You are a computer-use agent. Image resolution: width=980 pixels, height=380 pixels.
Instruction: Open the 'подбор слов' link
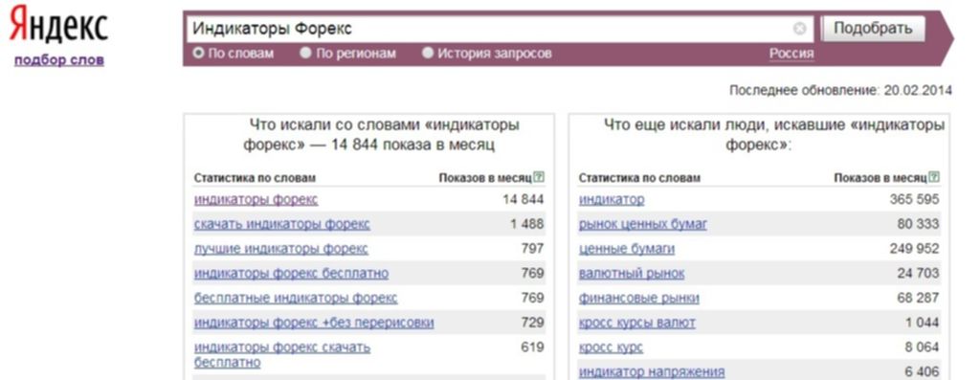[59, 60]
